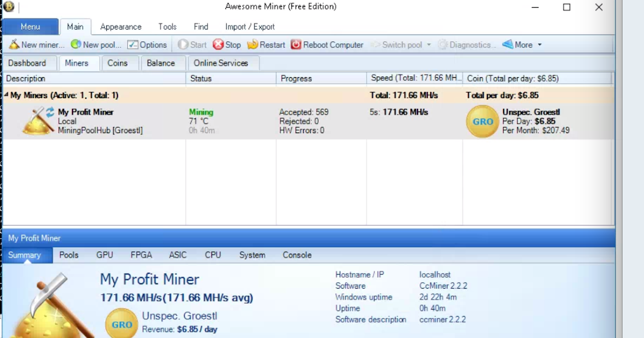644x338 pixels.
Task: Sort by Coin column header
Action: coord(537,78)
